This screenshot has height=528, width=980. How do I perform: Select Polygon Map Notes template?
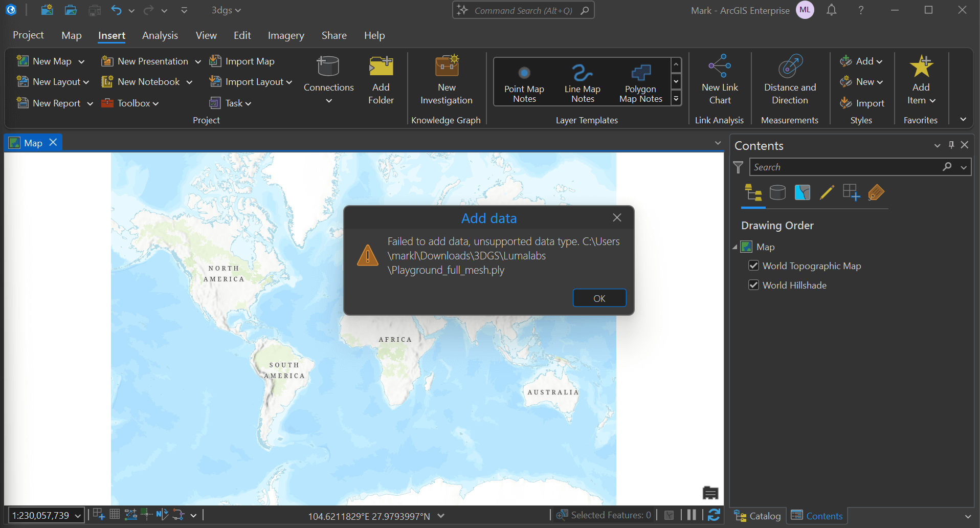pyautogui.click(x=641, y=83)
